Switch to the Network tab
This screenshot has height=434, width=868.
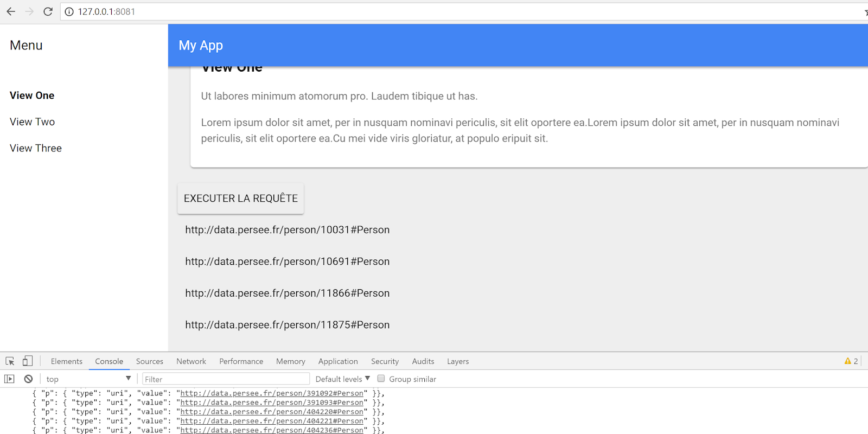tap(191, 361)
